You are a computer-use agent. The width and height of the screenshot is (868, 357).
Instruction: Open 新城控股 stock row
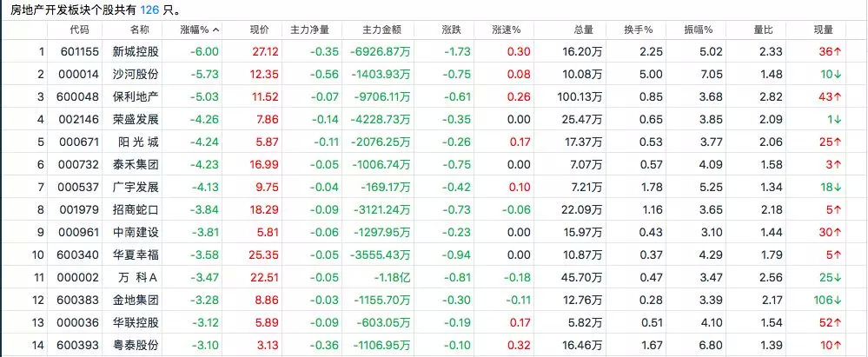click(x=137, y=52)
